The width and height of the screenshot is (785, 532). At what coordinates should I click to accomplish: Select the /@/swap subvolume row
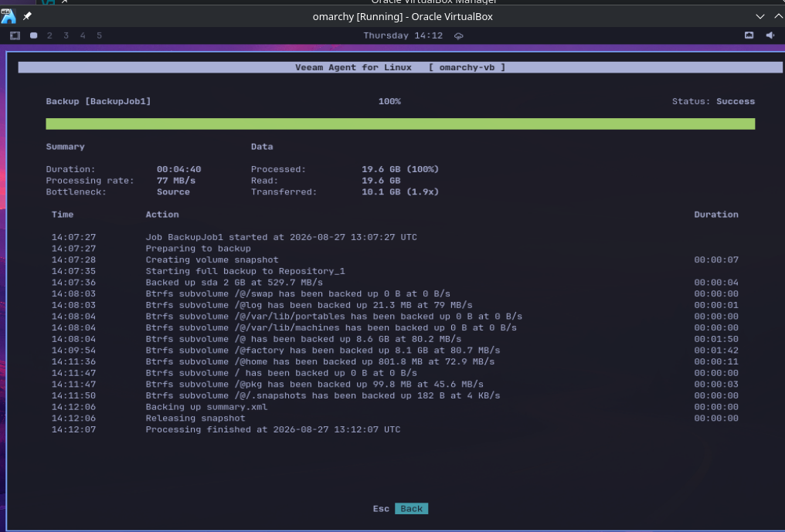pos(395,293)
